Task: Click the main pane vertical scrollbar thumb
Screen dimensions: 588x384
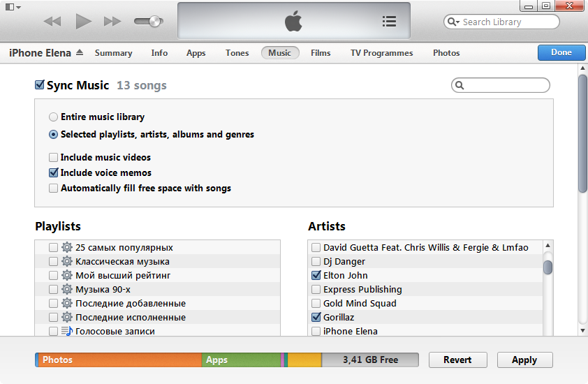Action: [582, 134]
